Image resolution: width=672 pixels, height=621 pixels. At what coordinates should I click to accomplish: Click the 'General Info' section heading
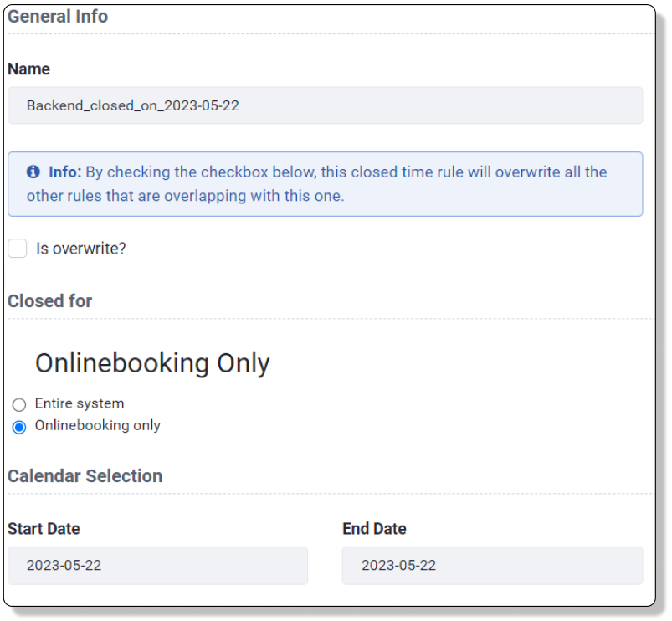[58, 16]
